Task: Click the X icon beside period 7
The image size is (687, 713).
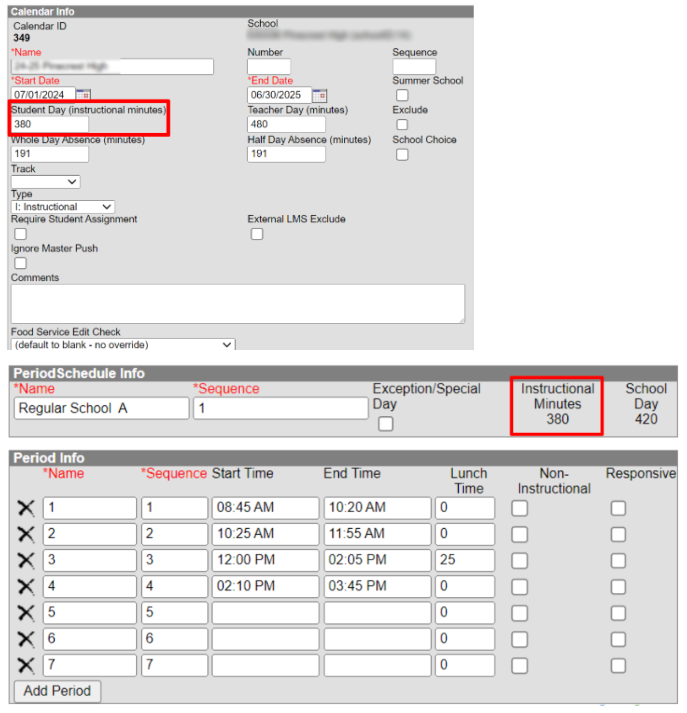Action: point(26,664)
